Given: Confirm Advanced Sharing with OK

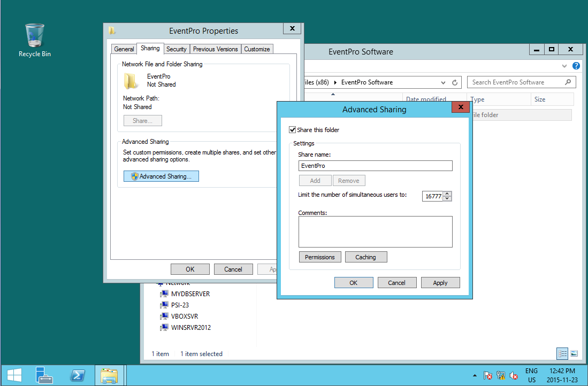Looking at the screenshot, I should point(354,283).
